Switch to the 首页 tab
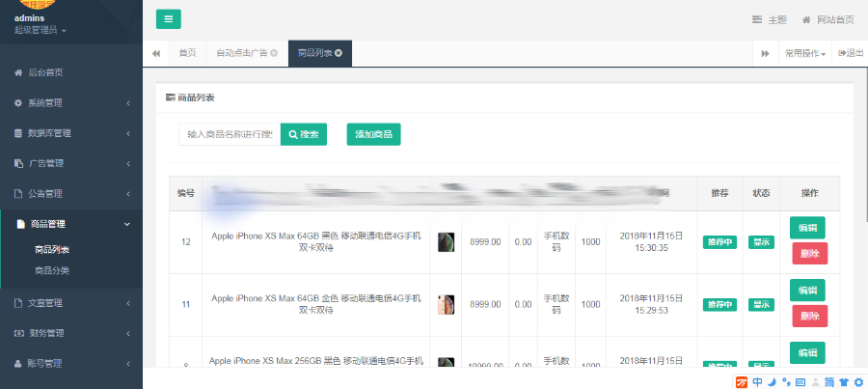This screenshot has height=389, width=868. 188,53
